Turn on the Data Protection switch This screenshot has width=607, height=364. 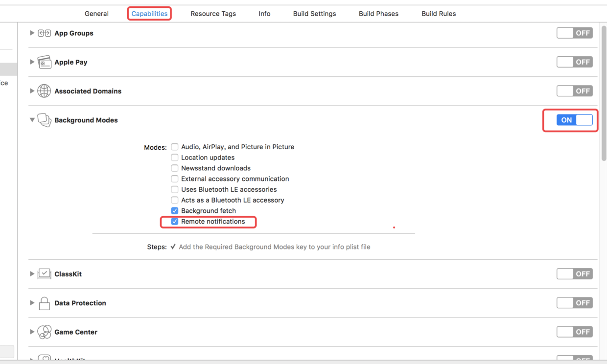(x=575, y=303)
